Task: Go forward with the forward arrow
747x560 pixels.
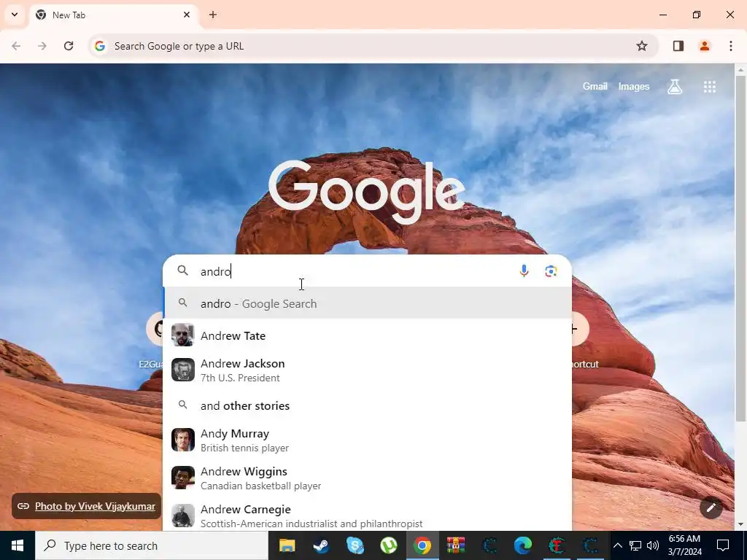Action: pos(42,46)
